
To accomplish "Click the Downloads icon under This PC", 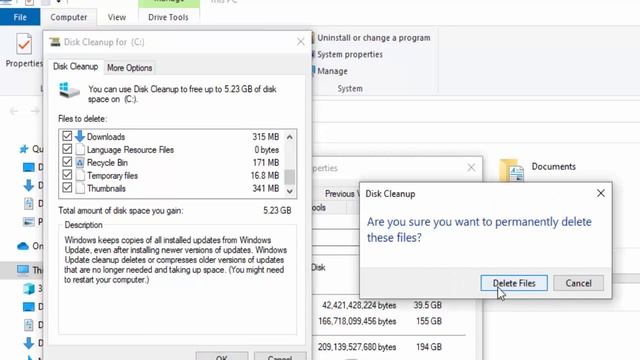I will pos(29,343).
